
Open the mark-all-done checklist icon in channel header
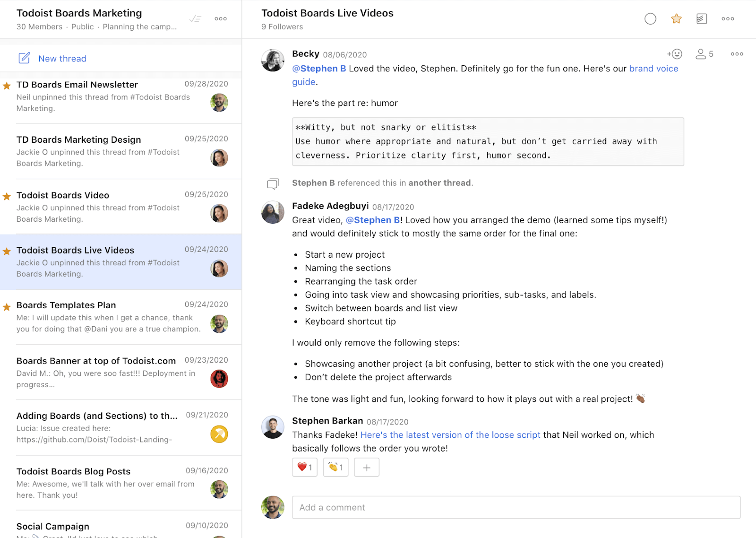(195, 19)
